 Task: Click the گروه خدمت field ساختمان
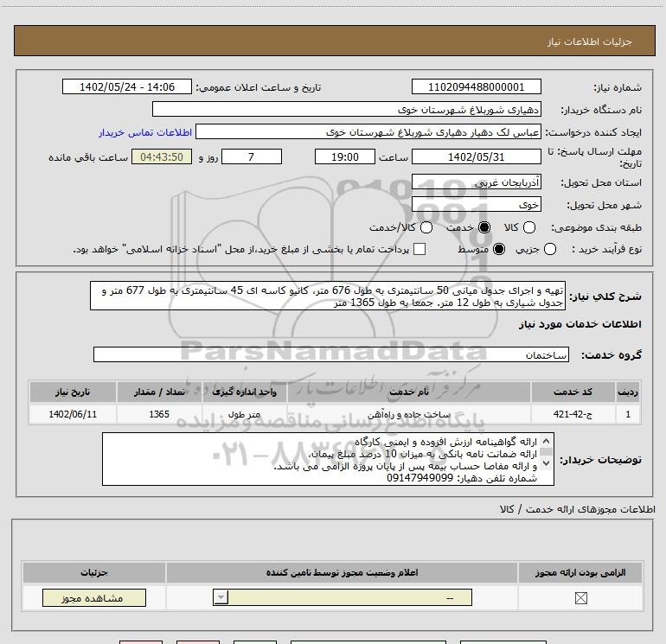[x=331, y=354]
